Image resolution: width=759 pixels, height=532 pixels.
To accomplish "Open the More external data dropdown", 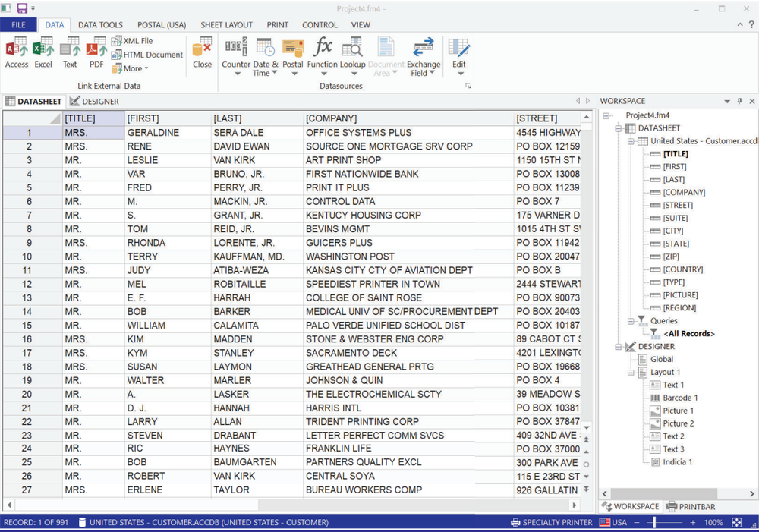I will point(130,68).
